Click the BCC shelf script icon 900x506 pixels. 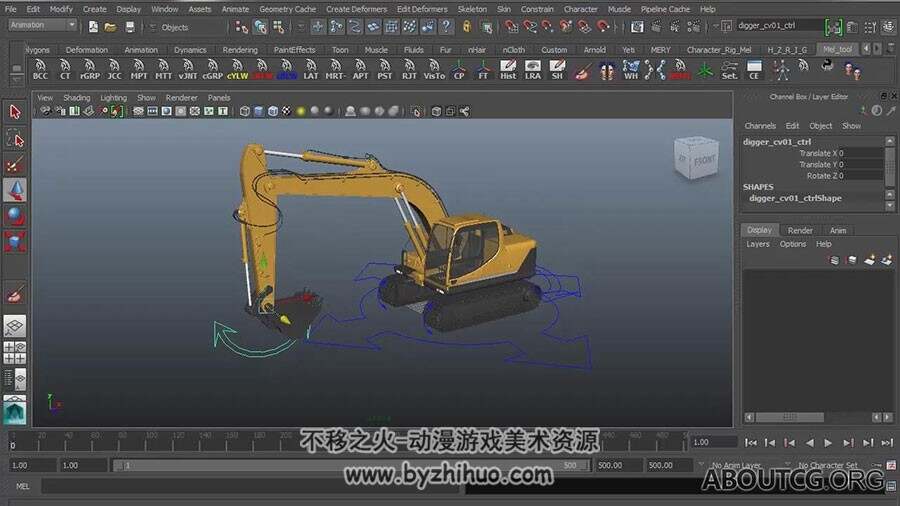[x=40, y=69]
